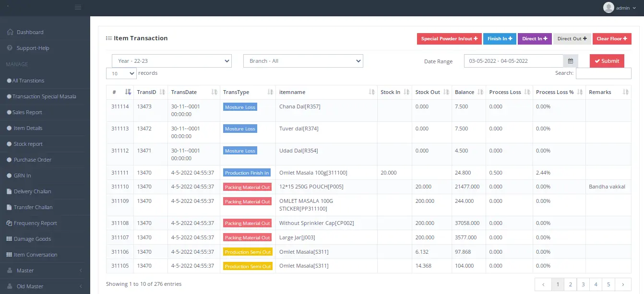The height and width of the screenshot is (294, 644).
Task: Click the Master user icon
Action: [10, 270]
